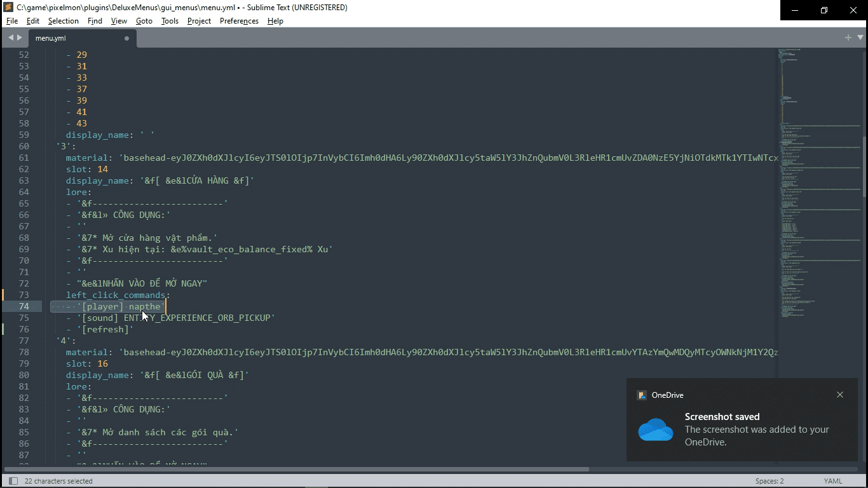Open the Screenshot saved notification
The width and height of the screenshot is (868, 488).
pos(742,419)
